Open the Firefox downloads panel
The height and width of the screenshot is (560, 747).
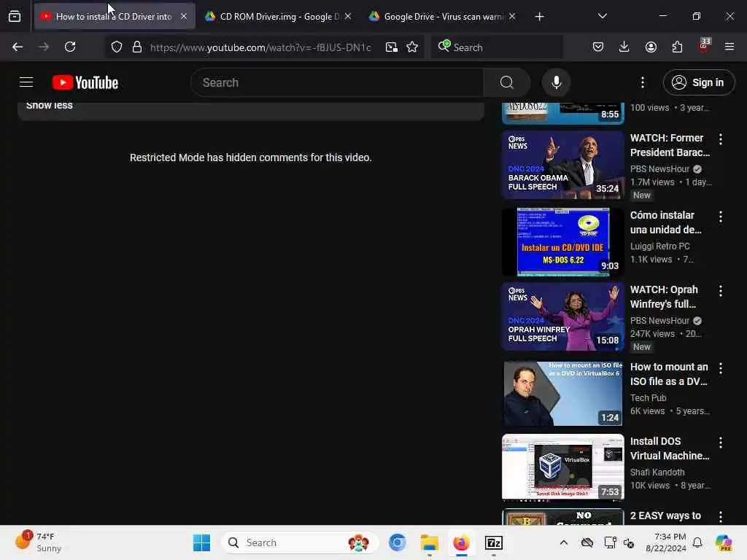tap(624, 47)
